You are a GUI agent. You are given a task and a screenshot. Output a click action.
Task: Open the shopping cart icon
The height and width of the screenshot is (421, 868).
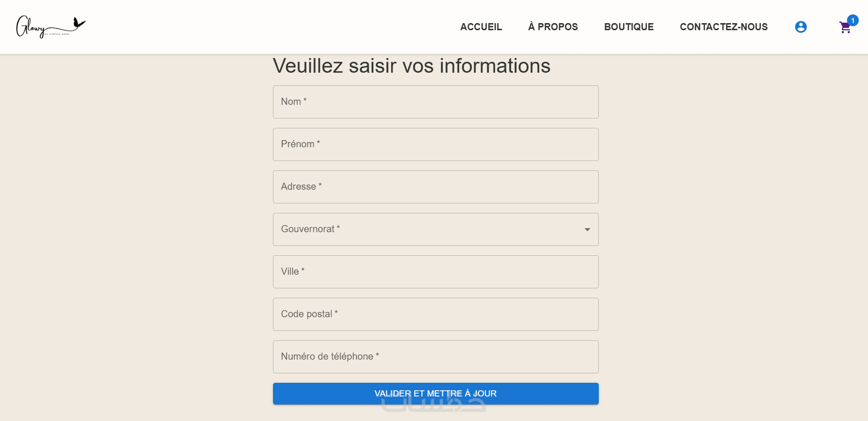[x=844, y=28]
